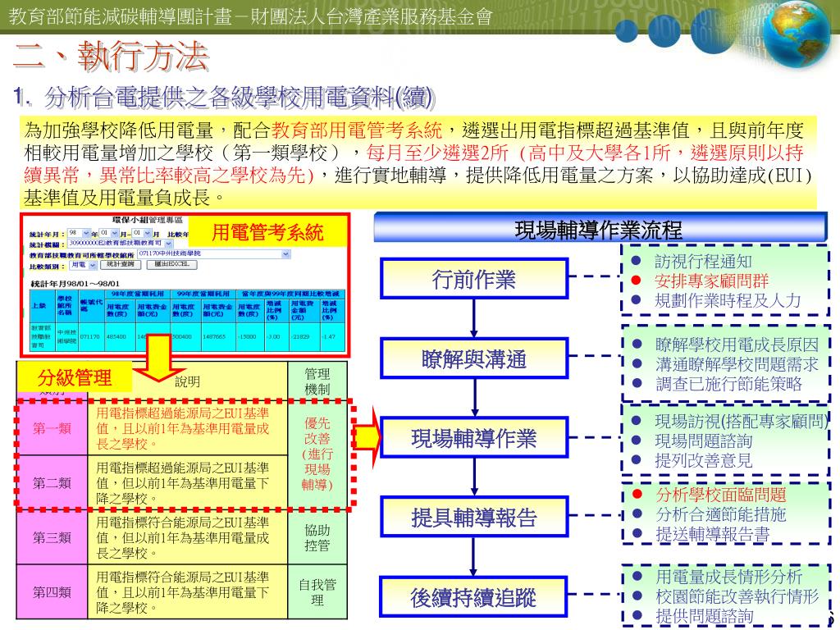The height and width of the screenshot is (630, 840).
Task: Expand the school dropdown showing 中州技術學院
Action: click(x=214, y=254)
